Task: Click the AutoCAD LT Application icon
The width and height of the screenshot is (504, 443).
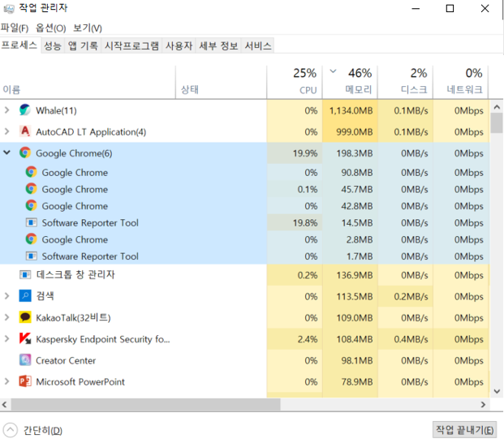Action: coord(24,131)
